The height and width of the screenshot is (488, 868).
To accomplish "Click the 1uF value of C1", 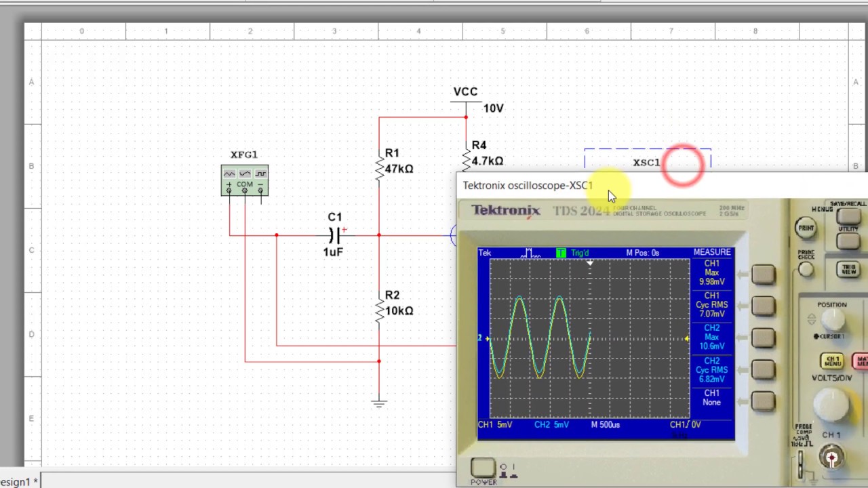I will [x=333, y=252].
